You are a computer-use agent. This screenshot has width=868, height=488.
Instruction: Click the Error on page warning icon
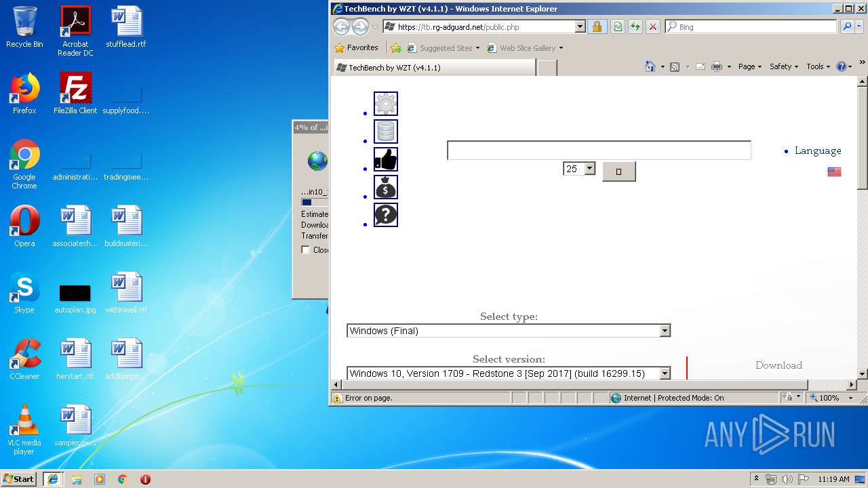coord(338,398)
